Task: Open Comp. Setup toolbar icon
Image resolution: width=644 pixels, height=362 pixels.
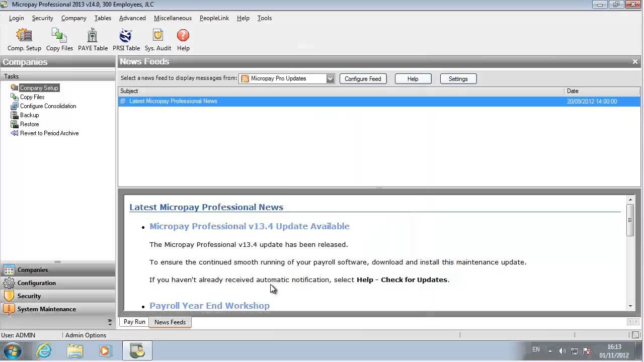Action: pyautogui.click(x=24, y=40)
